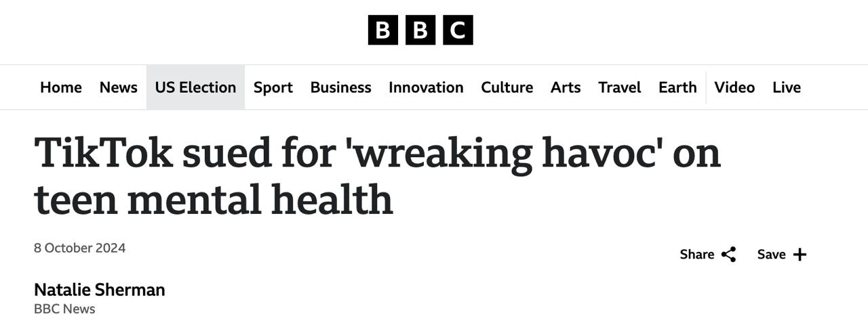
Task: Open the Home section
Action: point(61,87)
